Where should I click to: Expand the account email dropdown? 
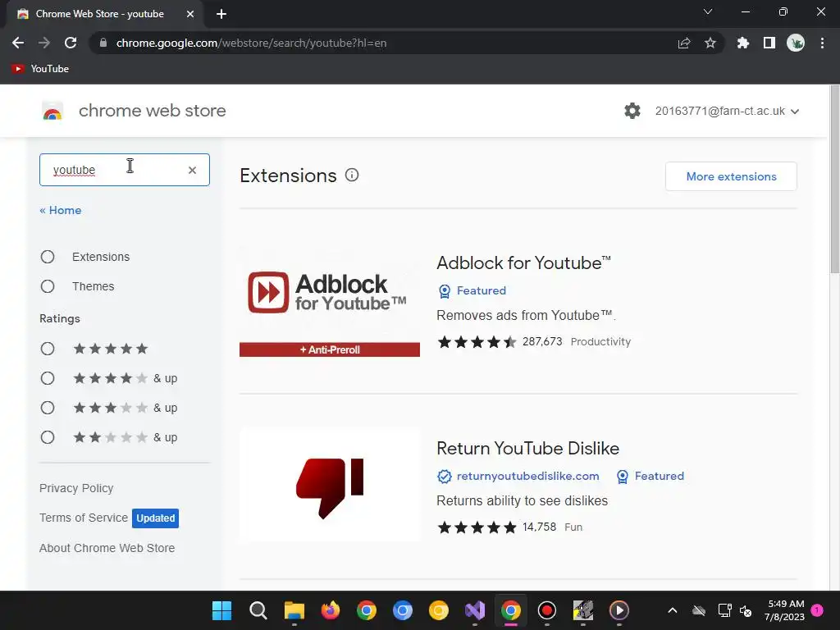[727, 111]
